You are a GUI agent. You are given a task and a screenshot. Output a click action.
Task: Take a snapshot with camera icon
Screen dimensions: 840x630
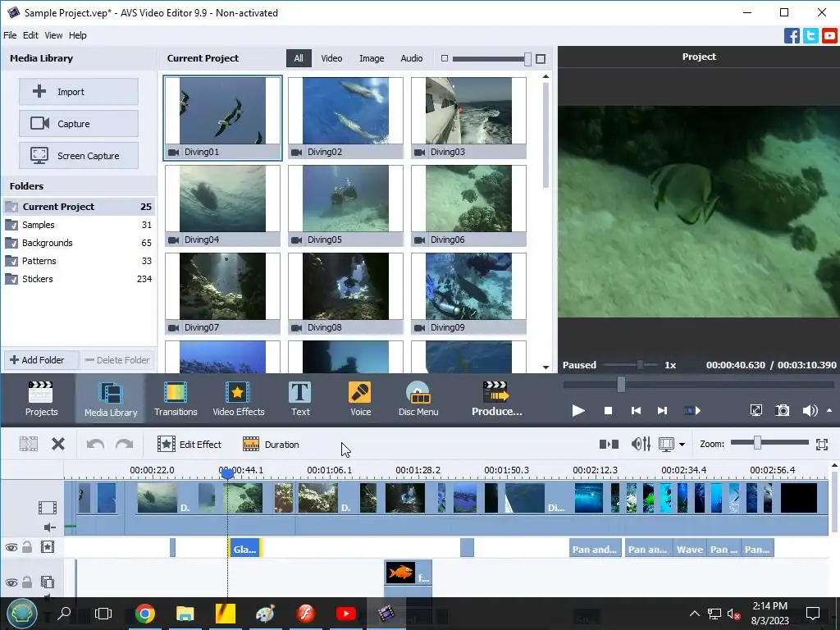782,411
